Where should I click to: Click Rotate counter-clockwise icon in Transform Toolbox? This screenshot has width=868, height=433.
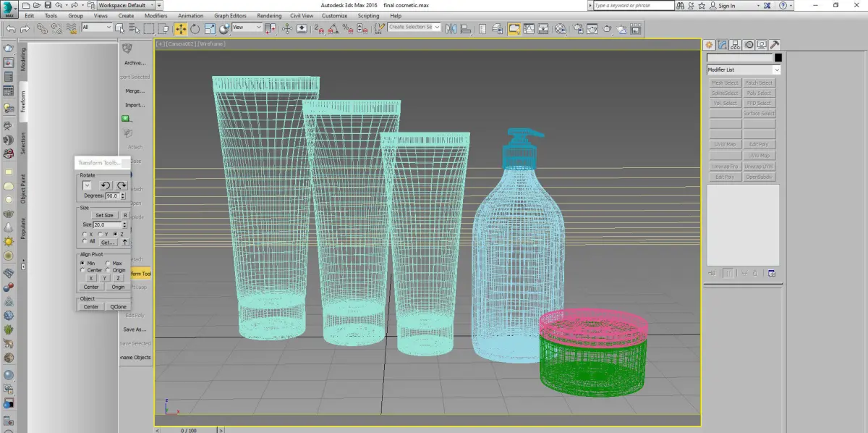(x=106, y=185)
